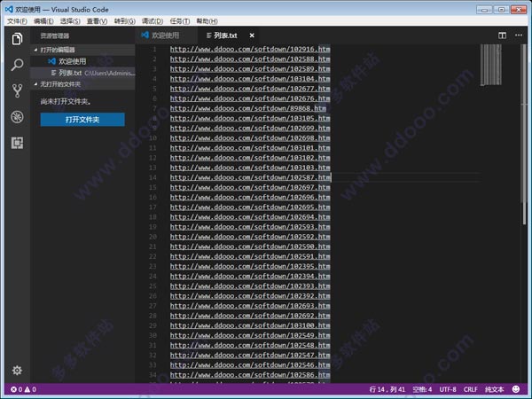Click line number 27 in gutter
Viewport: 532px width, 399px height.
click(153, 306)
